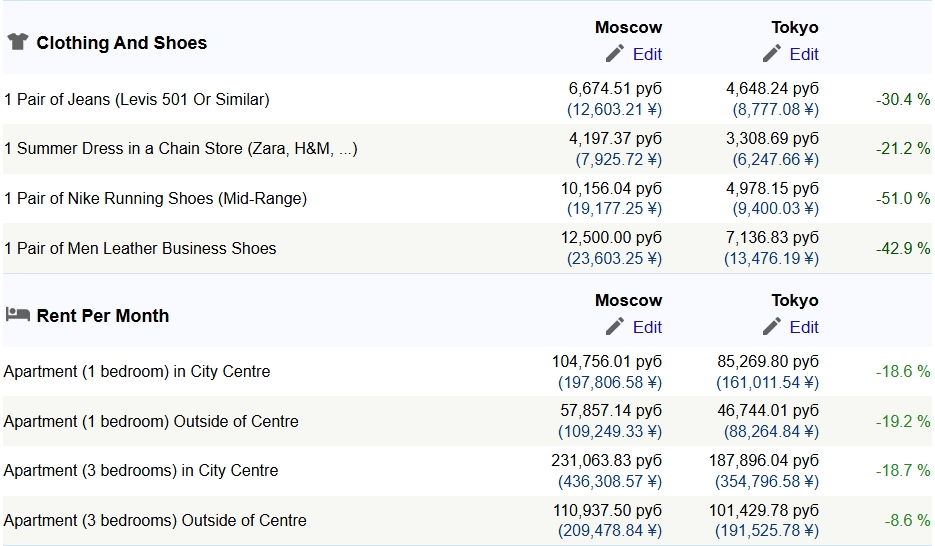This screenshot has width=935, height=546.
Task: Click yen amount (12,603.21 ¥)
Action: 614,110
